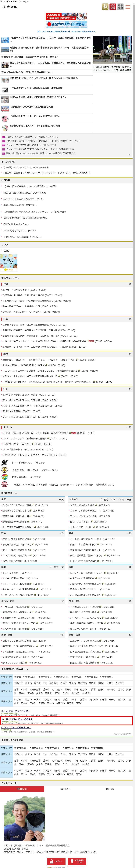Click the Kashiwa Reysol team logo

point(5,470)
